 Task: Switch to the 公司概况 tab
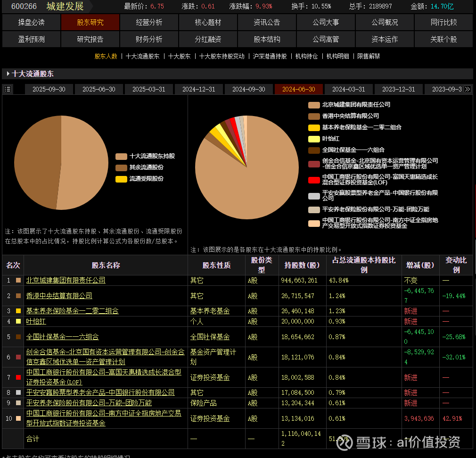[x=385, y=22]
